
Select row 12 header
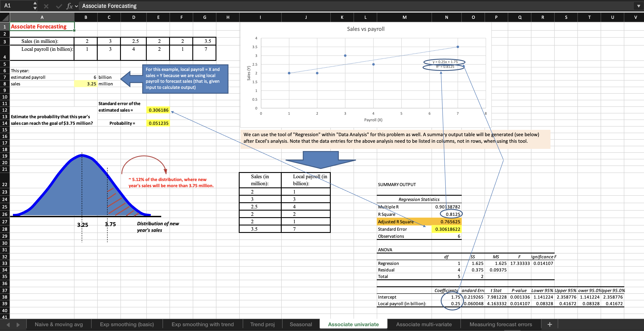(x=5, y=110)
